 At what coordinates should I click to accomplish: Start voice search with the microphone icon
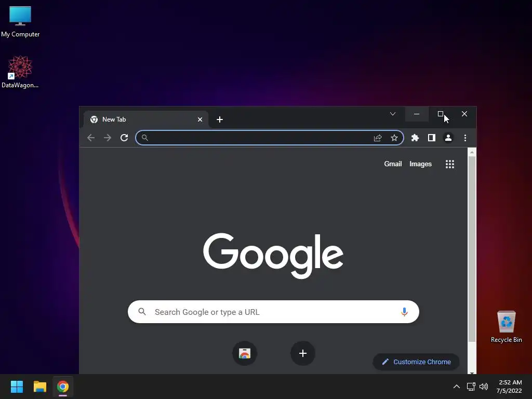point(404,312)
